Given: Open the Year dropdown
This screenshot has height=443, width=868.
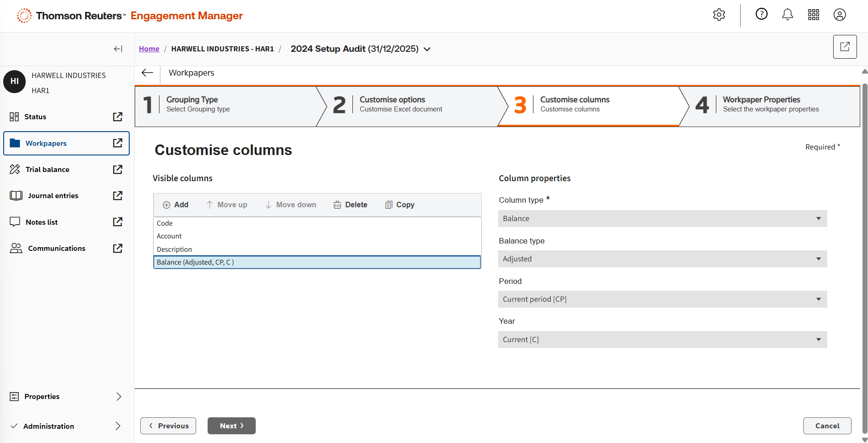Looking at the screenshot, I should [662, 340].
